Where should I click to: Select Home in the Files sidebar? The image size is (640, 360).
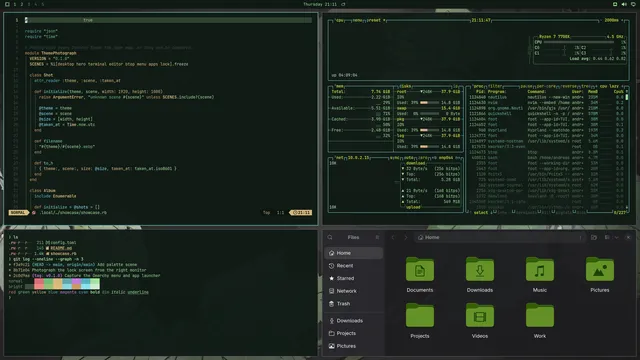[x=353, y=253]
